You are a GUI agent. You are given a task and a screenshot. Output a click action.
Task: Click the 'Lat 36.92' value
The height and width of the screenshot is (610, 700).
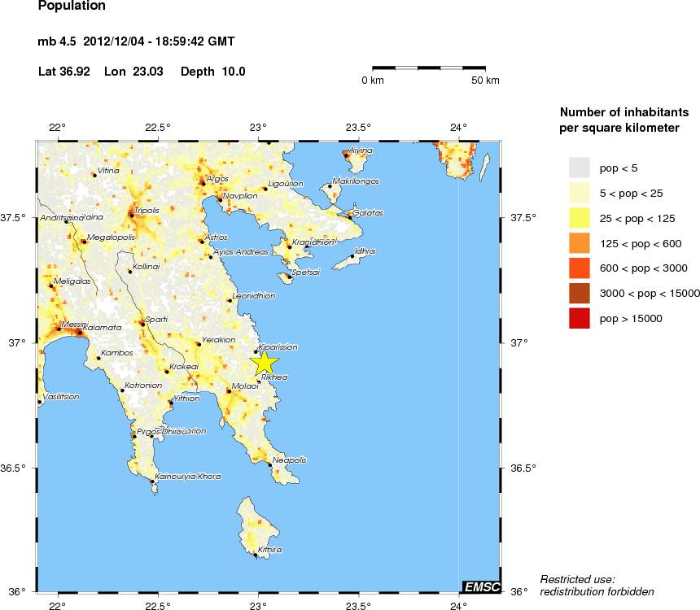click(63, 72)
